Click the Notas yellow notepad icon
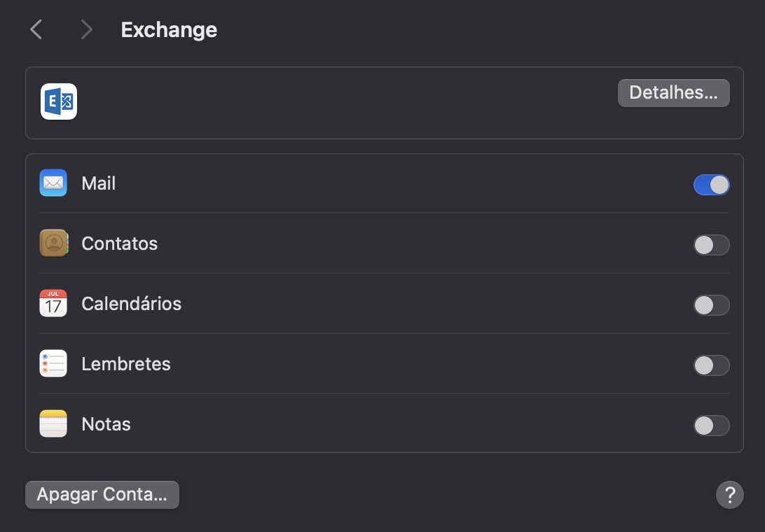765x532 pixels. click(53, 424)
